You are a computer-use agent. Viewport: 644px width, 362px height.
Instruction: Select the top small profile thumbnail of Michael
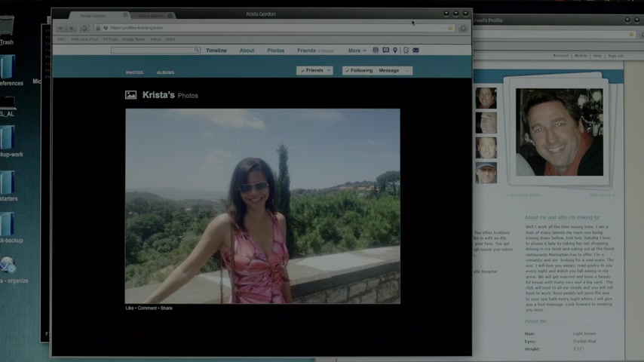click(x=486, y=98)
